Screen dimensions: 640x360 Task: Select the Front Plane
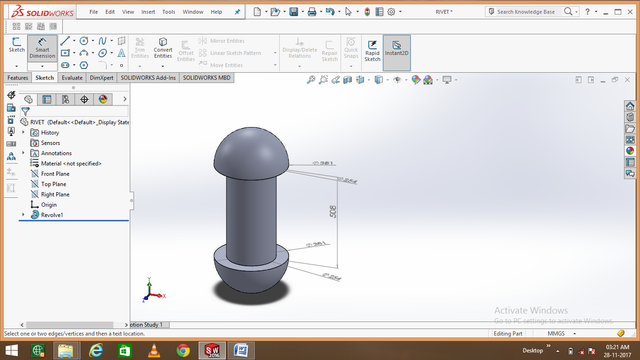(x=55, y=173)
